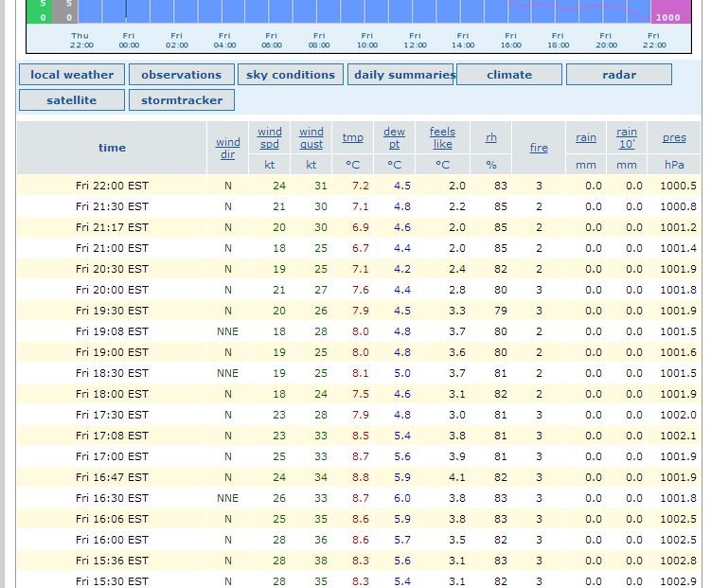Click the tmp column header link
711x588 pixels.
coord(353,137)
